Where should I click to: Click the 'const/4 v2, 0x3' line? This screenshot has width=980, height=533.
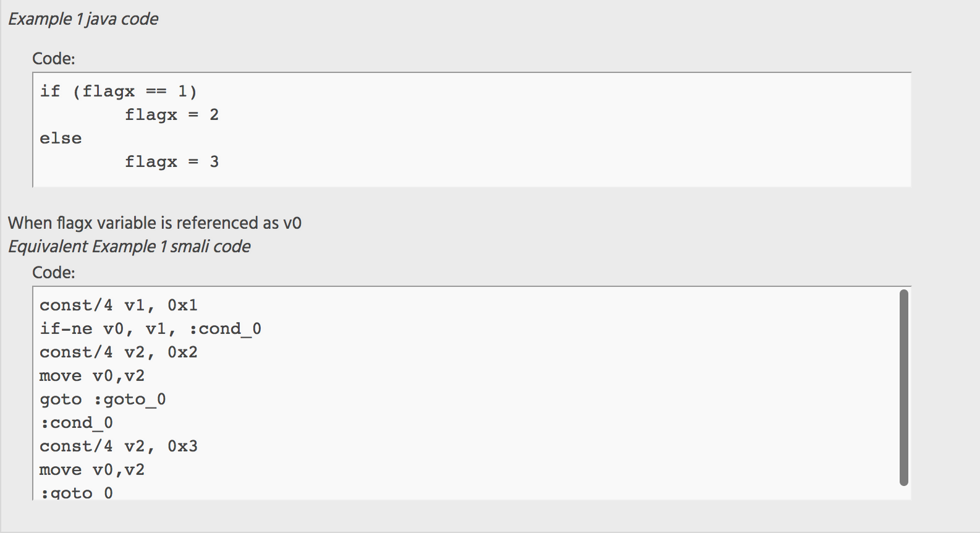pos(119,446)
